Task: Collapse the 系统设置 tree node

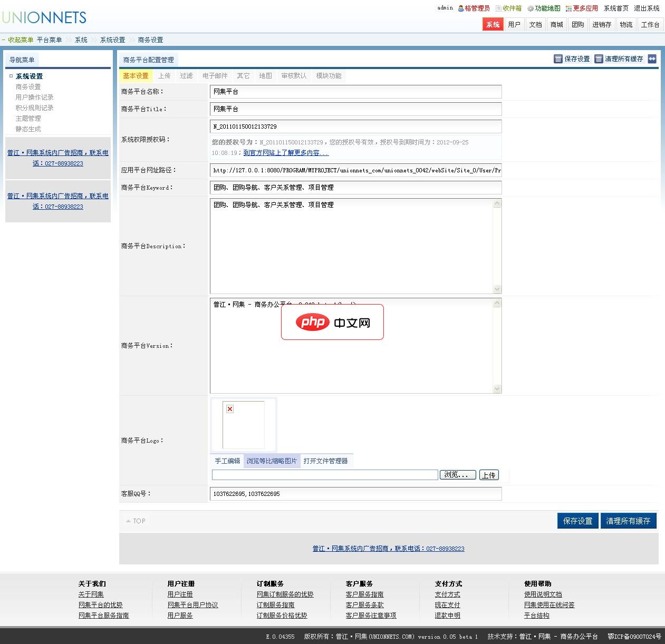Action: coord(11,76)
